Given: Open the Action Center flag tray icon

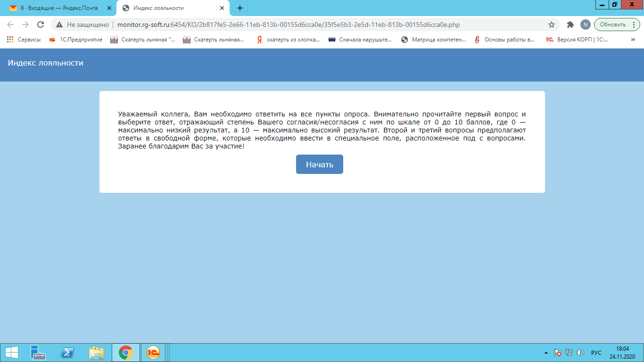Looking at the screenshot, I should (558, 353).
